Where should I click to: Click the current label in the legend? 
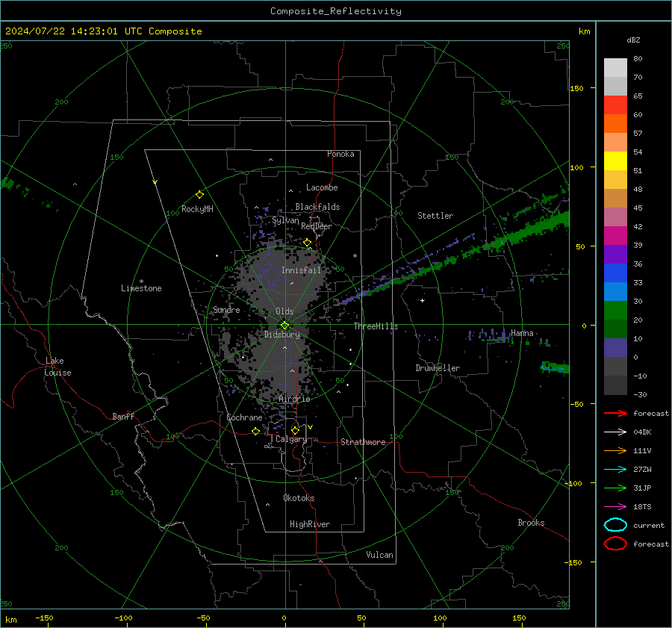648,526
